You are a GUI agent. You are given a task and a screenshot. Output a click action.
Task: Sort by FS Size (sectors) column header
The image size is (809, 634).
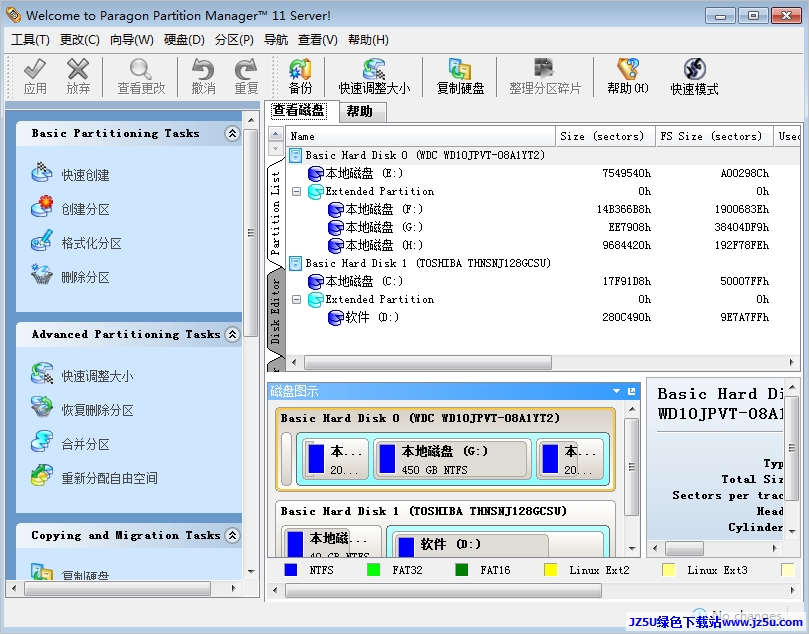click(x=714, y=136)
